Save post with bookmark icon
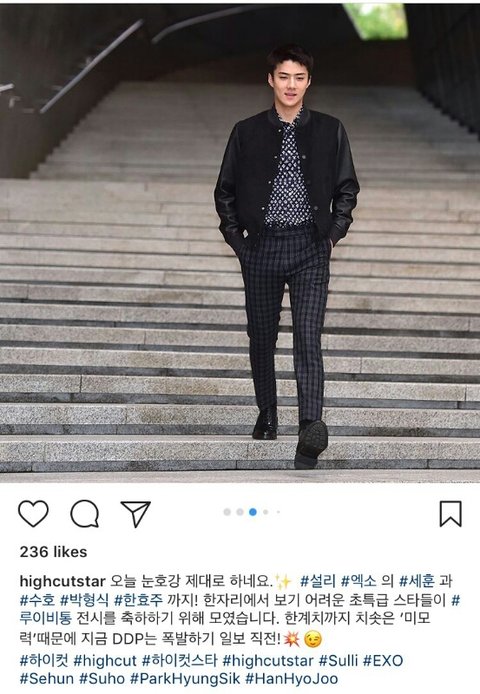The height and width of the screenshot is (694, 480). click(450, 514)
